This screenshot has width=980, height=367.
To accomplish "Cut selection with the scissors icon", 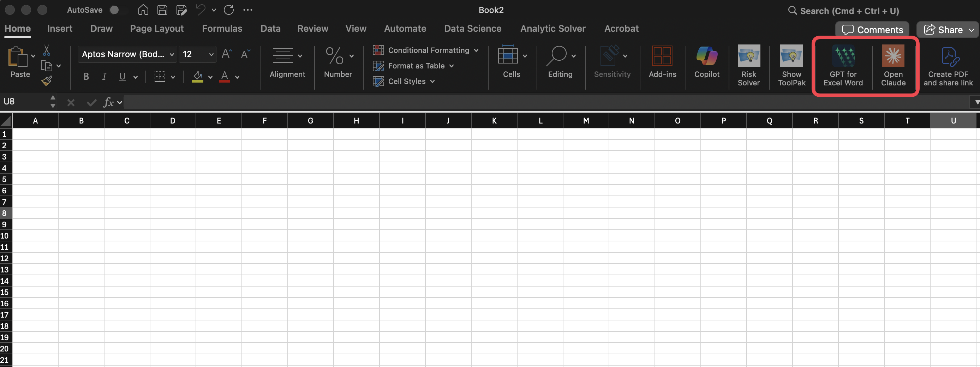I will [x=46, y=50].
